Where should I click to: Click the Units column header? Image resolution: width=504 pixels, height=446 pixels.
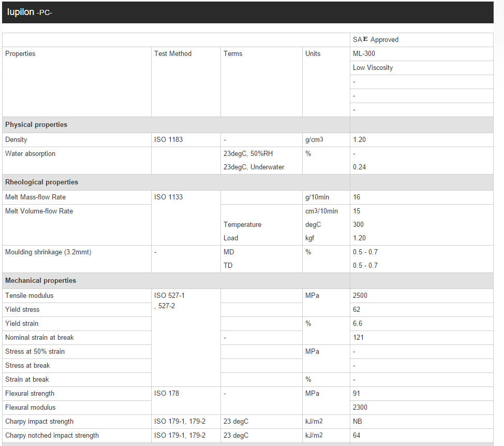[x=313, y=54]
